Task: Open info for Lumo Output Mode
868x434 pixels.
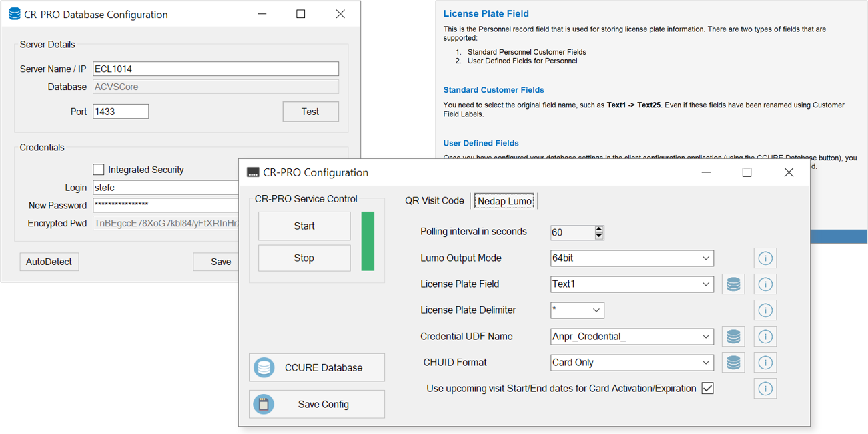Action: pyautogui.click(x=765, y=258)
